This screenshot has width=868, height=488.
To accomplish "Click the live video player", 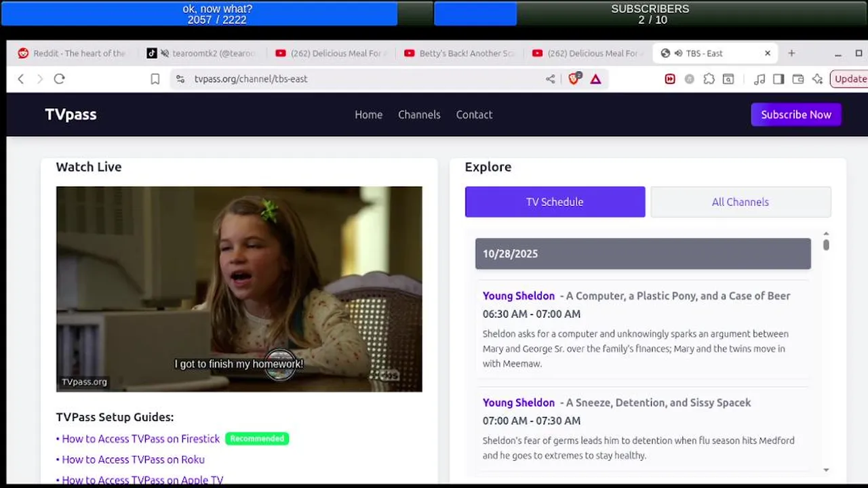I will [x=239, y=289].
